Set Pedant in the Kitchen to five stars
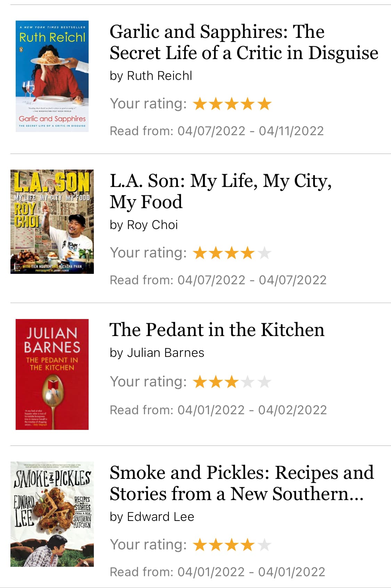This screenshot has width=391, height=588. coord(264,382)
